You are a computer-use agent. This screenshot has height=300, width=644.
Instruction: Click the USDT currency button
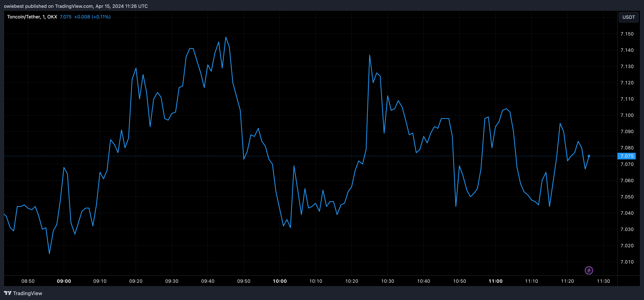click(629, 17)
